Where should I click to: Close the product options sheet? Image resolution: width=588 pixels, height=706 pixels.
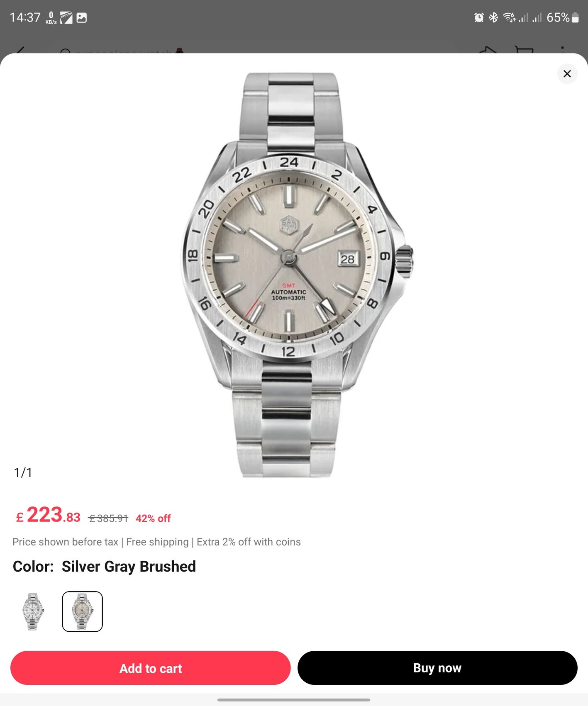(567, 74)
